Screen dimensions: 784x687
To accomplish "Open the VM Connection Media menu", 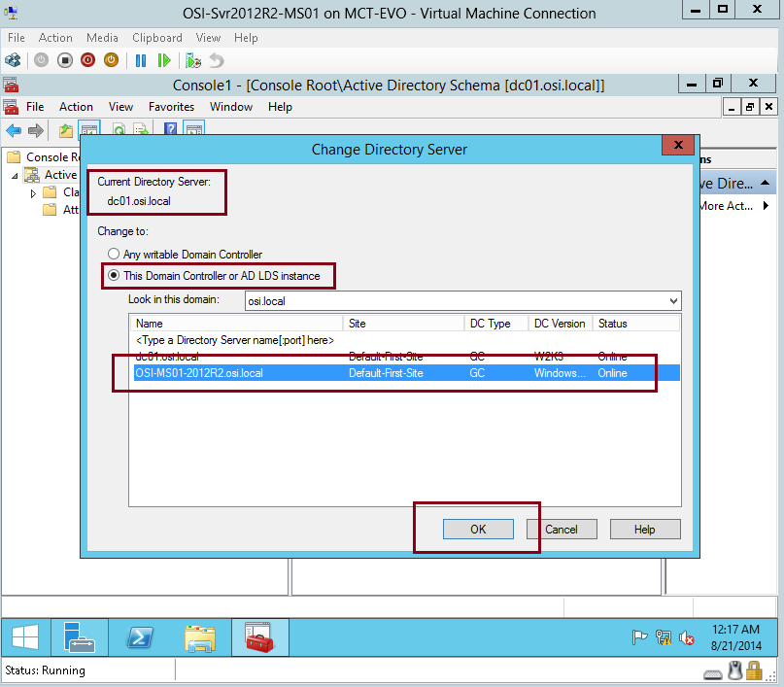I will point(102,38).
